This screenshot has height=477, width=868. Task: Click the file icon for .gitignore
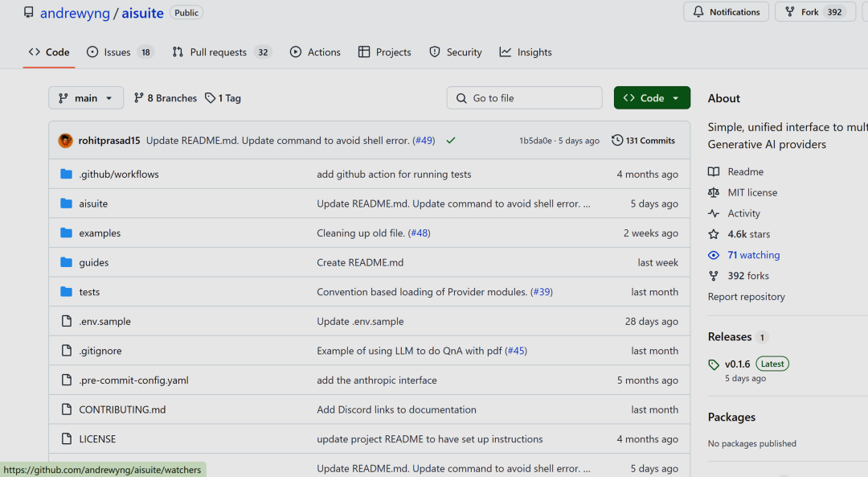pyautogui.click(x=67, y=351)
